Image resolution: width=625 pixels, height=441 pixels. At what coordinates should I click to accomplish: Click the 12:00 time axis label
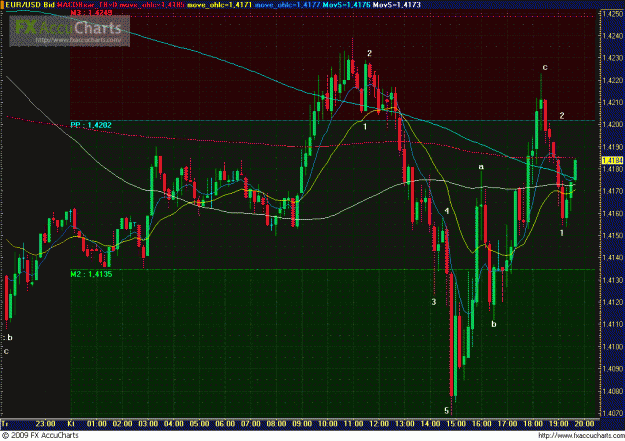(379, 423)
